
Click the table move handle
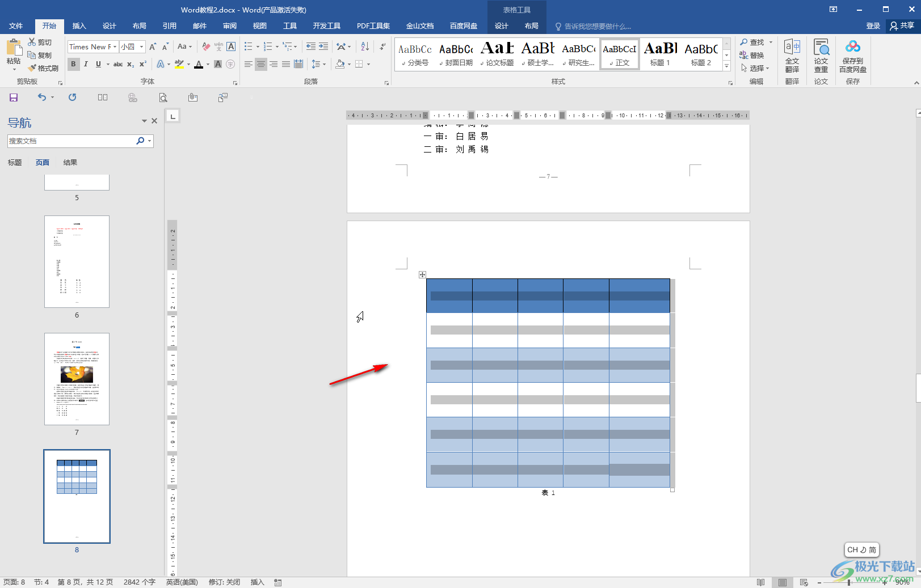(422, 274)
